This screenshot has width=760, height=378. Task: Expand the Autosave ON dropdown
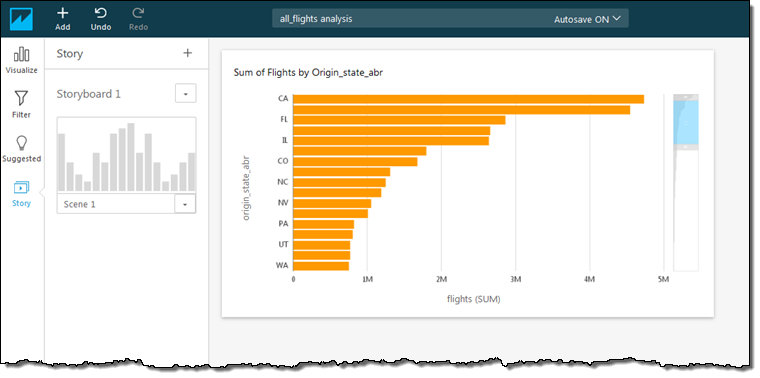coord(587,19)
